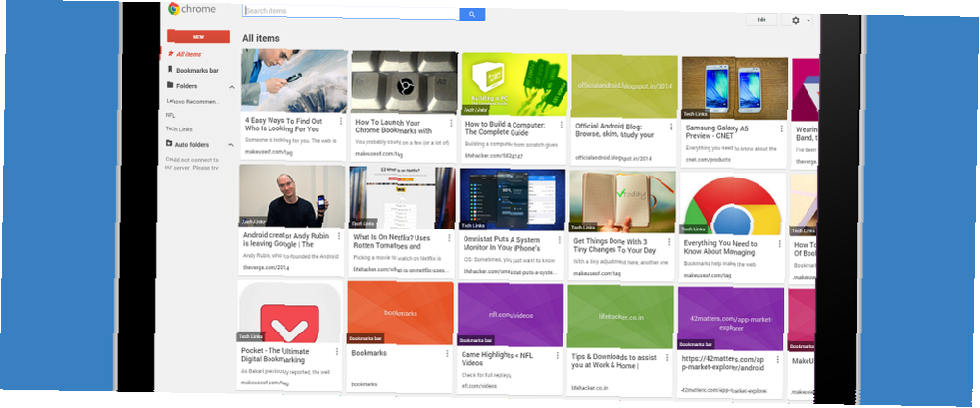Click the keyboard with Chrome key thumbnail
Screen dimensions: 980x408
(404, 82)
